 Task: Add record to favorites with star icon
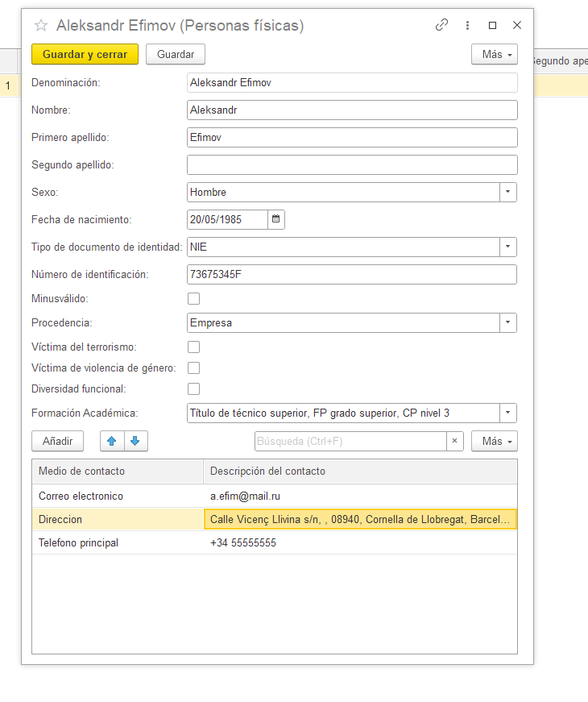click(x=40, y=26)
